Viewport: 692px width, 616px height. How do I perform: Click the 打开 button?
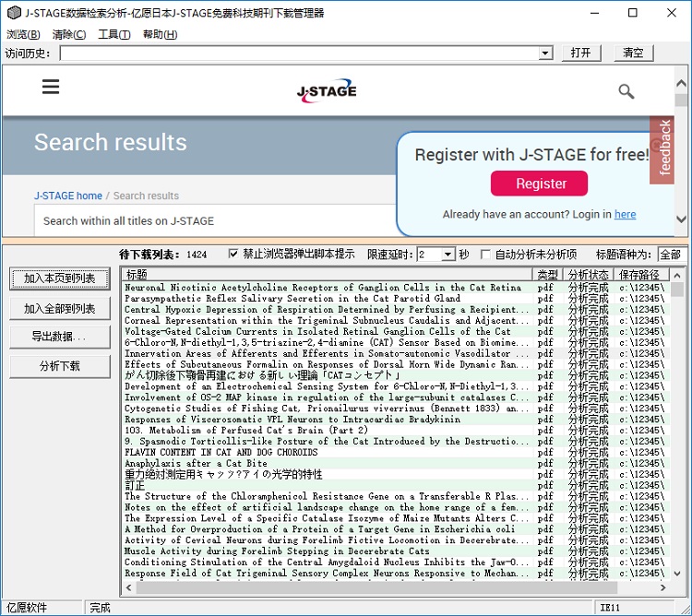click(x=581, y=53)
